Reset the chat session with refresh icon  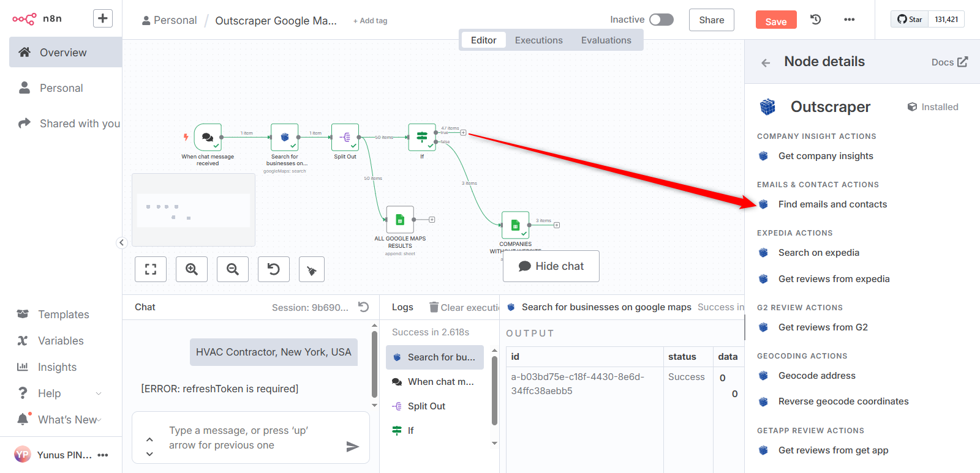(364, 307)
